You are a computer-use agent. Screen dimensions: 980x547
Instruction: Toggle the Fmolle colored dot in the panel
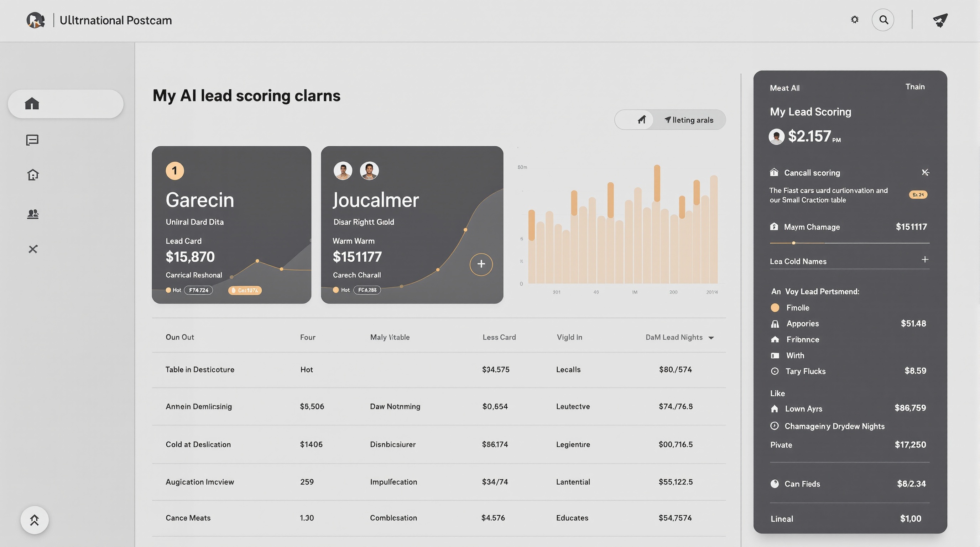(x=775, y=308)
